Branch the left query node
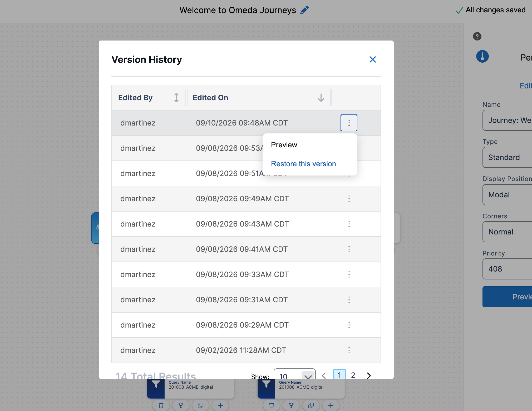532x411 pixels. tap(181, 405)
